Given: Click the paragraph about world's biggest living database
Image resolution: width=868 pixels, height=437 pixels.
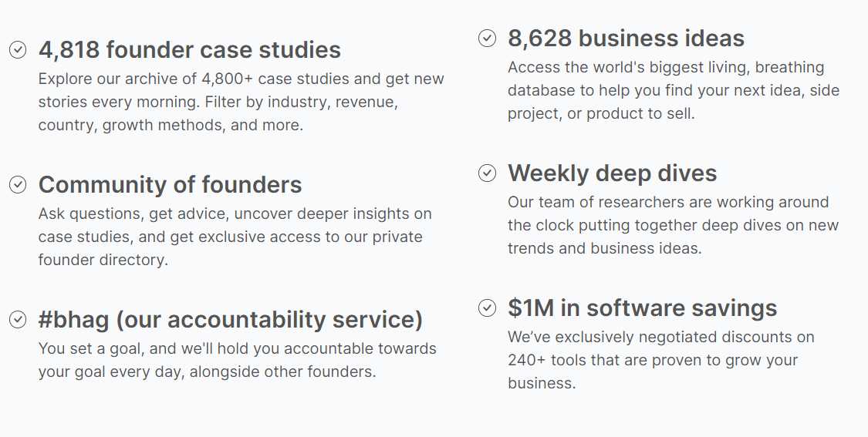Looking at the screenshot, I should 674,90.
